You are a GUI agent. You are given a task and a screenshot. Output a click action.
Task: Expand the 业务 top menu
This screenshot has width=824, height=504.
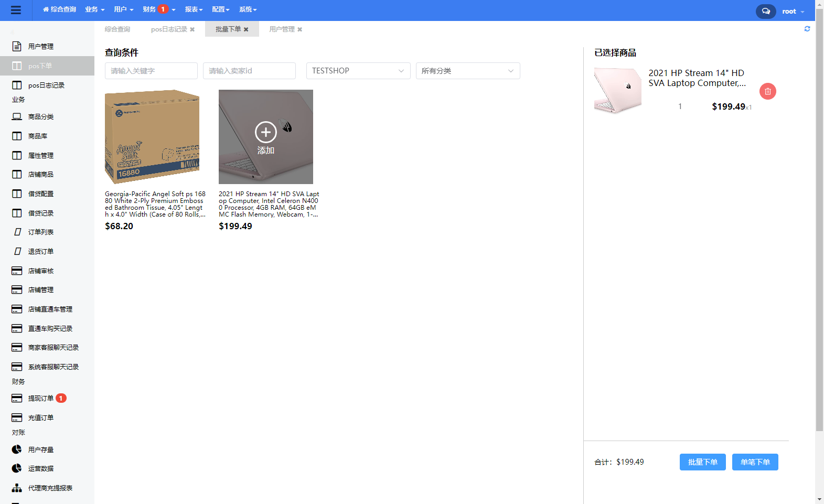coord(95,9)
